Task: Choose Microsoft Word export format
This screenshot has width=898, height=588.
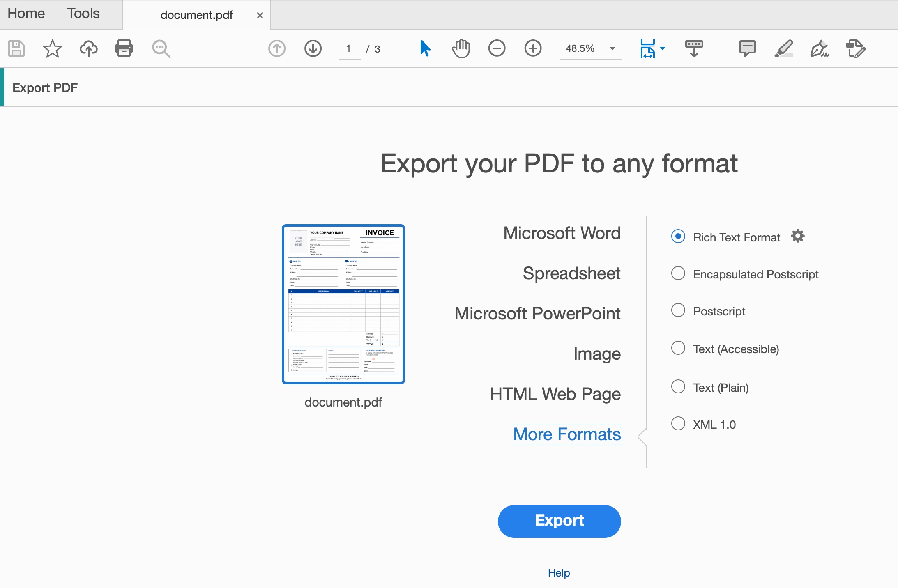Action: 562,233
